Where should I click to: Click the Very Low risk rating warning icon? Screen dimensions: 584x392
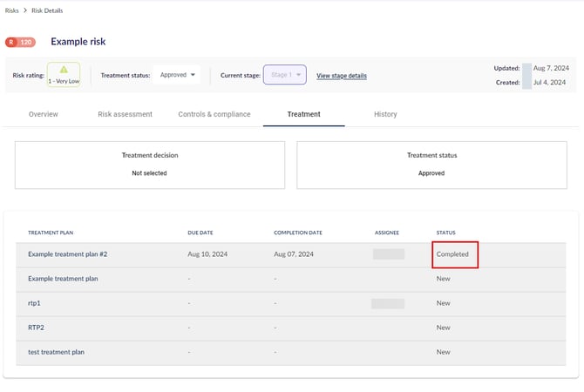(64, 69)
